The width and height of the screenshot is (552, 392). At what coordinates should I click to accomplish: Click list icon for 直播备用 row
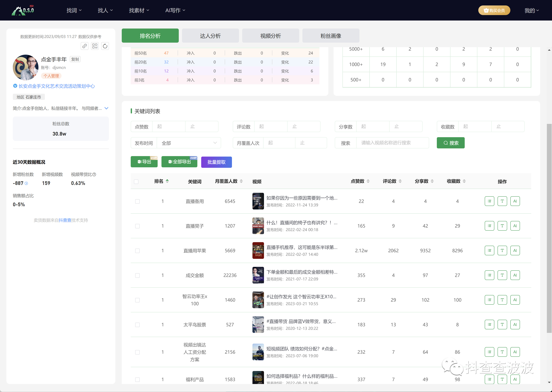(489, 201)
